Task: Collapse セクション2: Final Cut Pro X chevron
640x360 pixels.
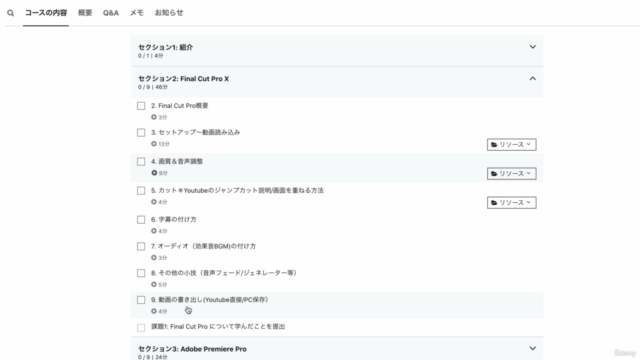Action: tap(533, 78)
